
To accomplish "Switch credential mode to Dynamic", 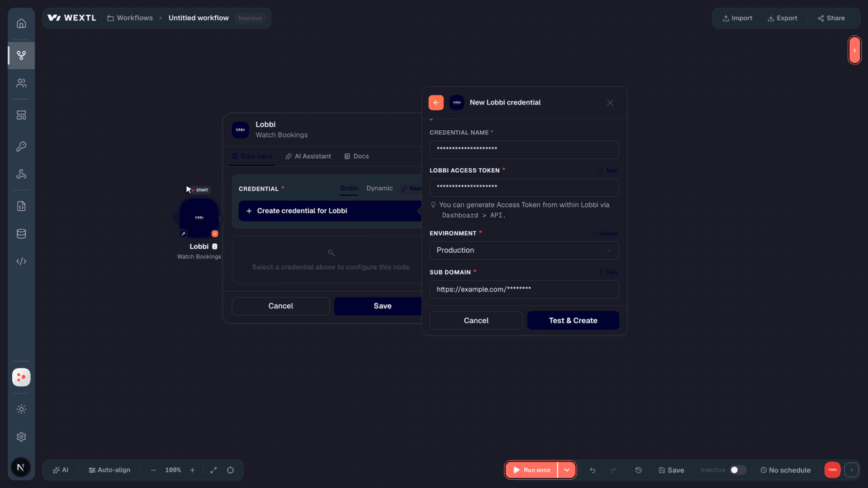I will 379,188.
